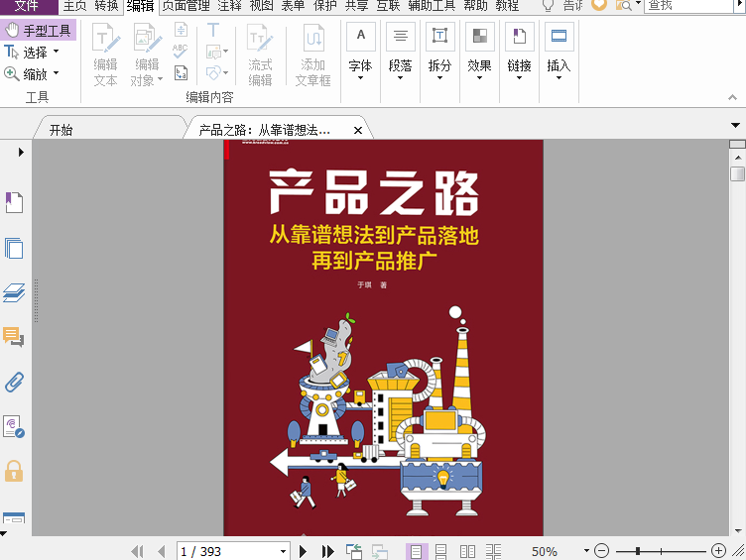The image size is (746, 560).
Task: Switch to the Form (表单) tab
Action: (293, 6)
